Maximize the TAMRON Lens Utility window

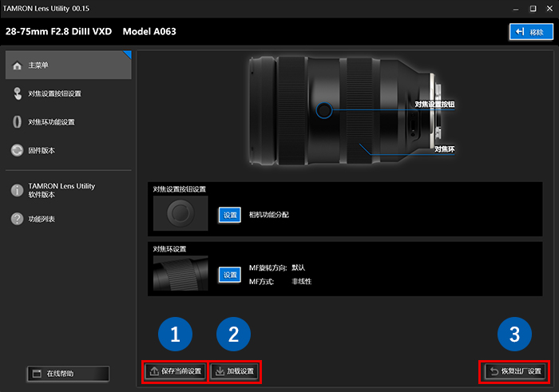[533, 9]
